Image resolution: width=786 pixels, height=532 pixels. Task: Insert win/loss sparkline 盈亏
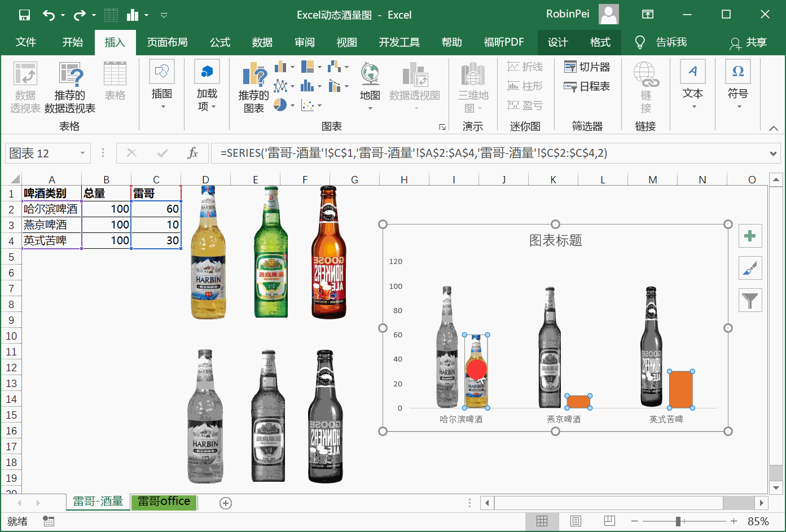click(525, 105)
